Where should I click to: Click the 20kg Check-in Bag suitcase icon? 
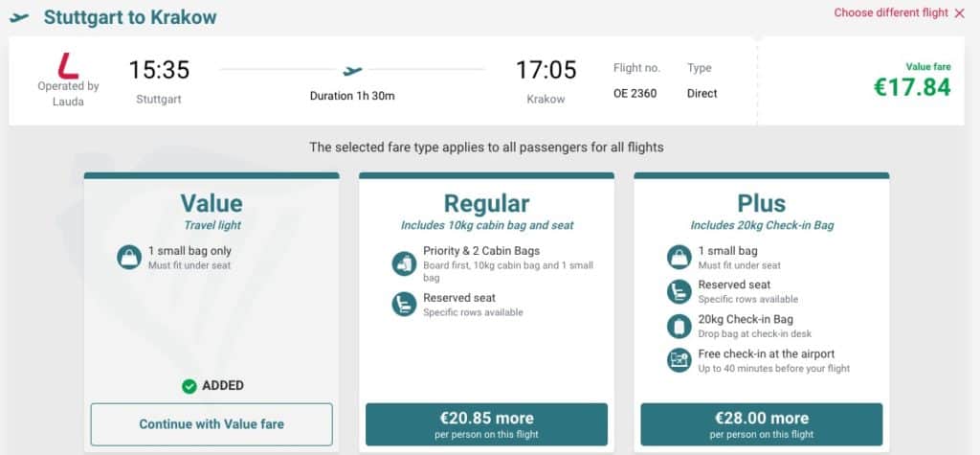[679, 326]
